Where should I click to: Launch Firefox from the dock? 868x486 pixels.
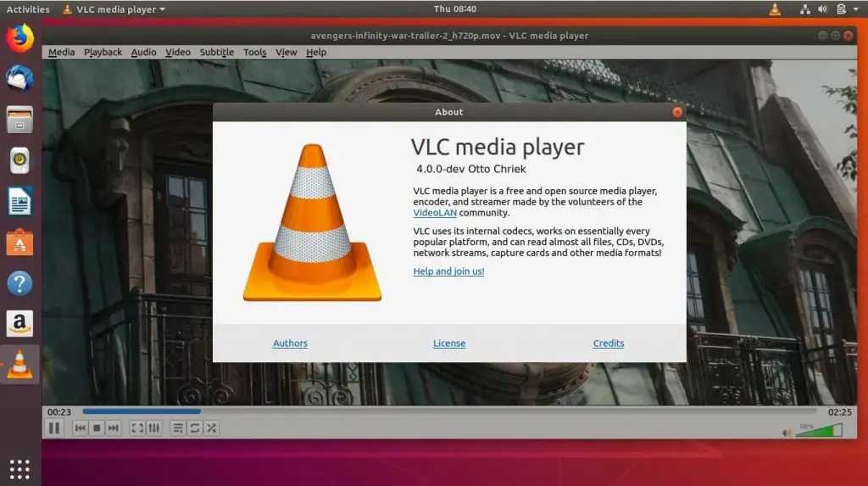tap(20, 38)
